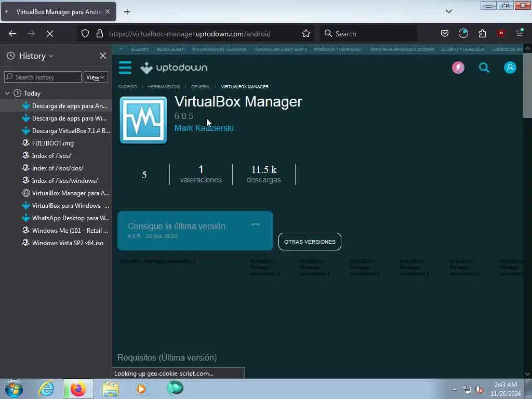Launch Internet Explorer from taskbar
This screenshot has width=532, height=399.
(46, 389)
